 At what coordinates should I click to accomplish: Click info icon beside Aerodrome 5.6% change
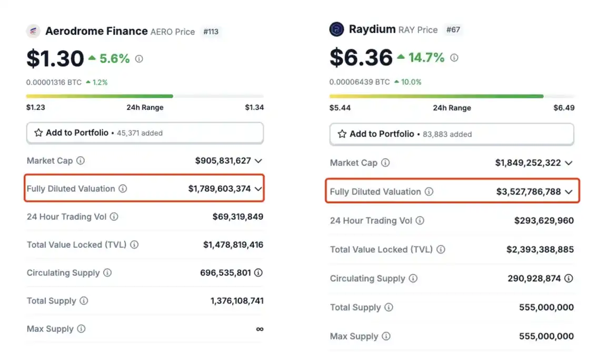[x=139, y=59]
